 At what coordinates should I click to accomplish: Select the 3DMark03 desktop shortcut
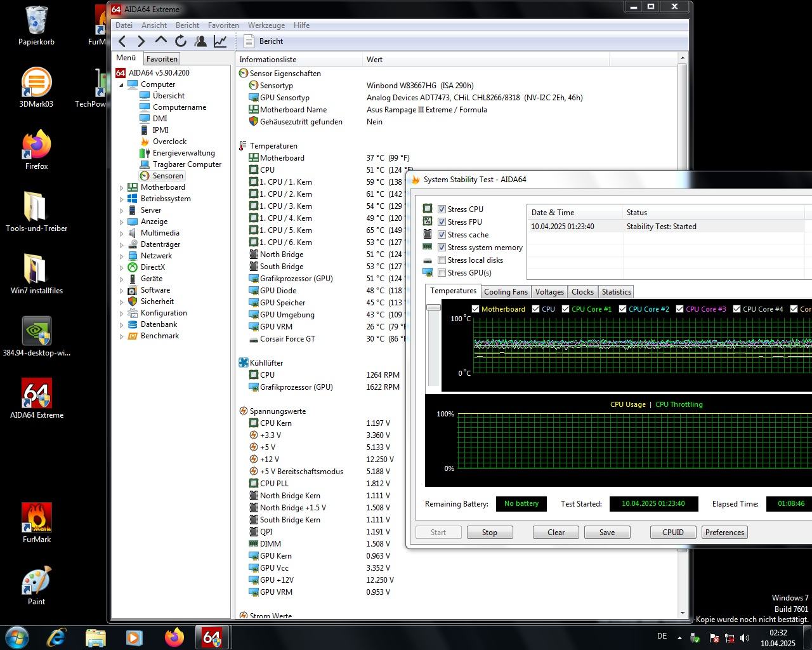pyautogui.click(x=36, y=88)
